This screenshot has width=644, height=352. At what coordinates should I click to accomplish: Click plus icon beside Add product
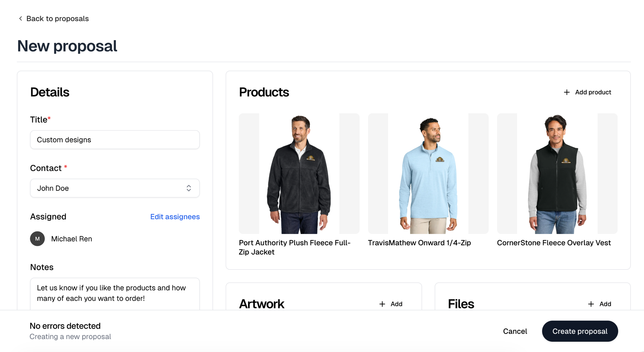pos(567,92)
